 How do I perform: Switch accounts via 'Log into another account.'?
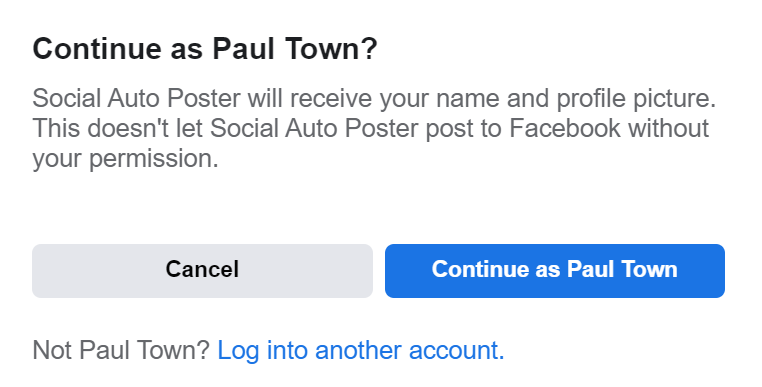click(361, 350)
